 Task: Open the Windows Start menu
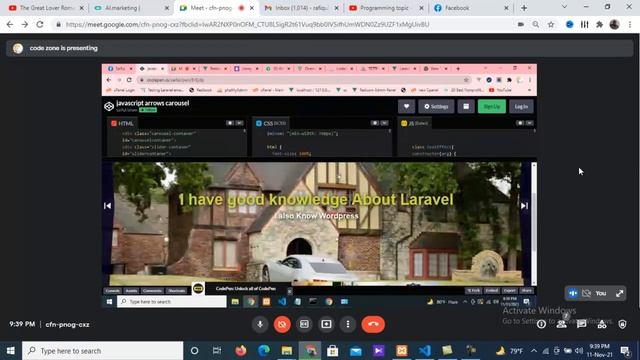click(11, 351)
